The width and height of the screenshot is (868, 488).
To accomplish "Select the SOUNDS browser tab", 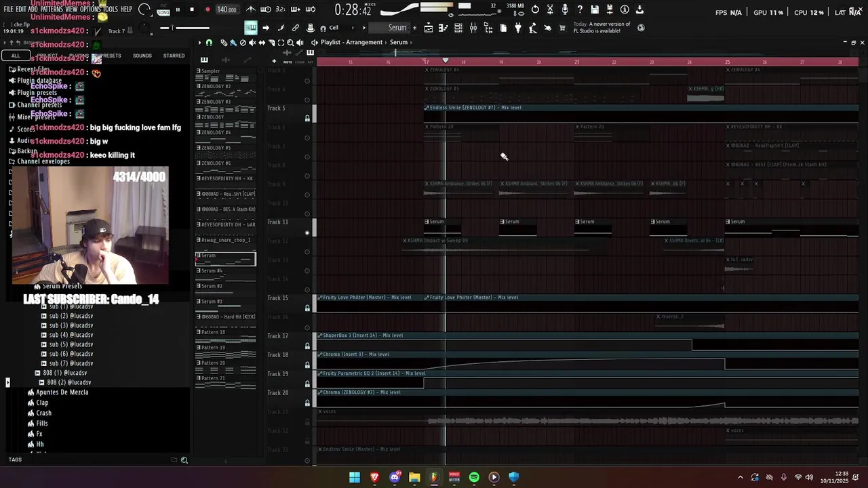I will [142, 56].
